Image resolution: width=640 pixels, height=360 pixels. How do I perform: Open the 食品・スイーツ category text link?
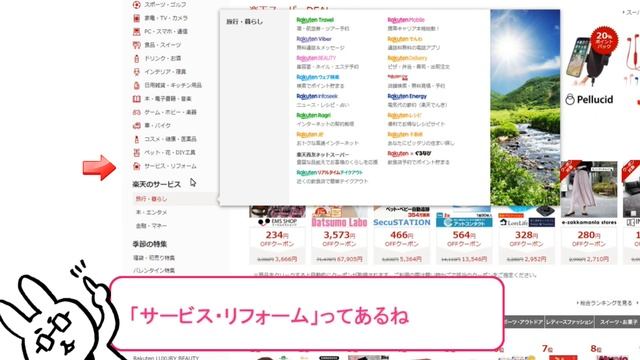click(x=162, y=45)
